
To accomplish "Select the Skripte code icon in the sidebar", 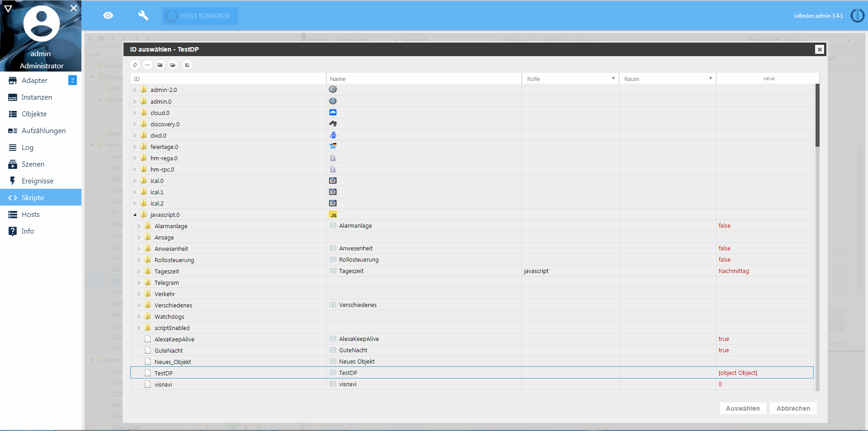I will (12, 197).
